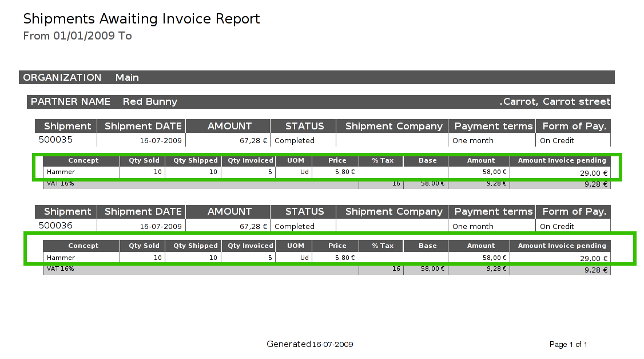Click the VAT 16% row under shipment 500035
Viewport: 644px width, 359px height.
(x=60, y=184)
